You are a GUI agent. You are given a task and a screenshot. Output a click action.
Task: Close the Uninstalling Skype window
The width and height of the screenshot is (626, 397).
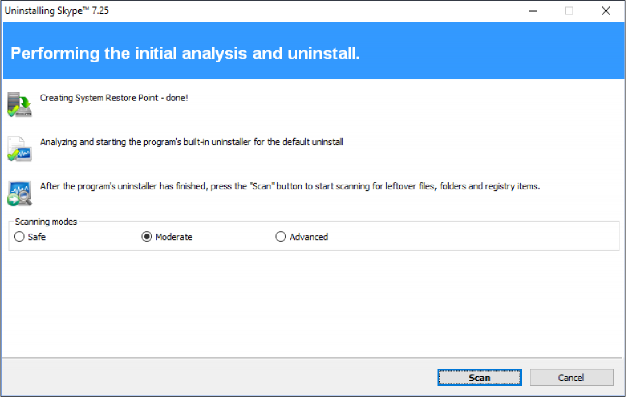tap(606, 11)
